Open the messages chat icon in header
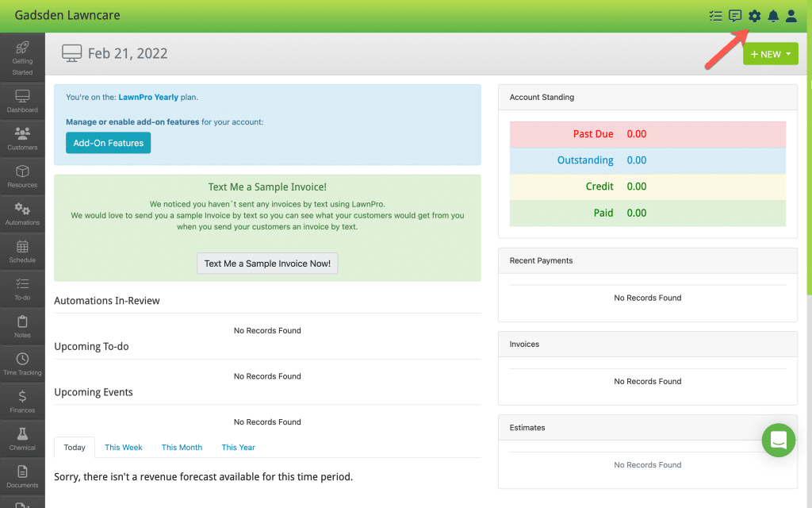The width and height of the screenshot is (812, 508). (735, 16)
